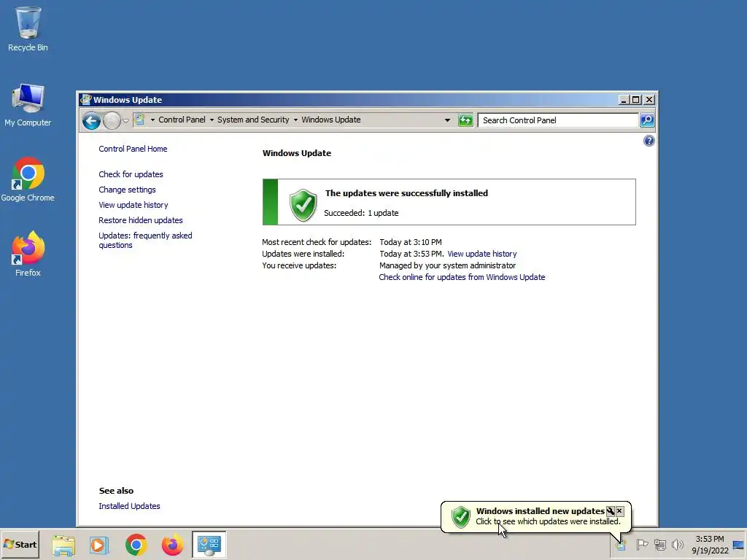This screenshot has height=560, width=747.
Task: Click 'The updates were successfully installed' heading
Action: [406, 193]
